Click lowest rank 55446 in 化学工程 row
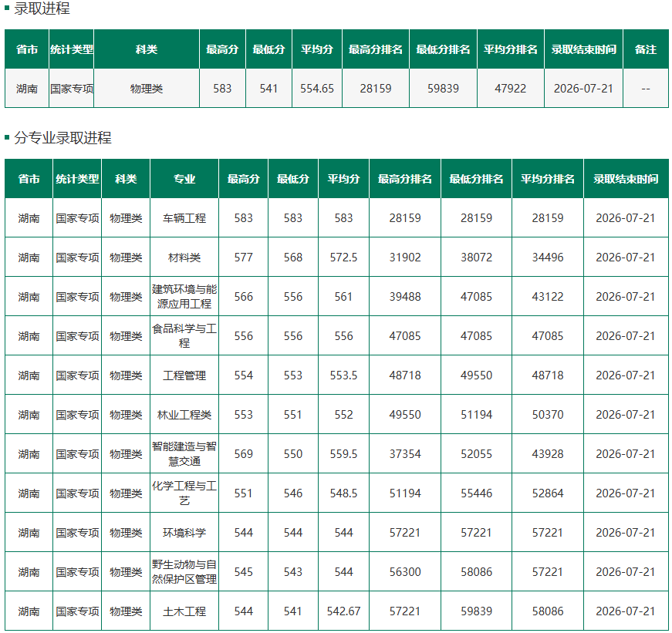Screen dimensions: 672x633 (476, 493)
